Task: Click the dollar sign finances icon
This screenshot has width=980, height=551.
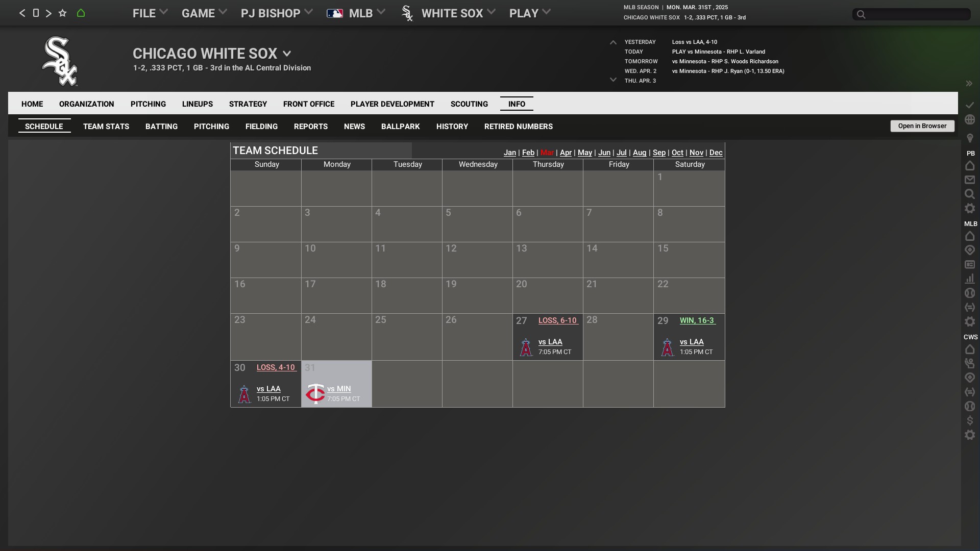Action: pyautogui.click(x=970, y=421)
